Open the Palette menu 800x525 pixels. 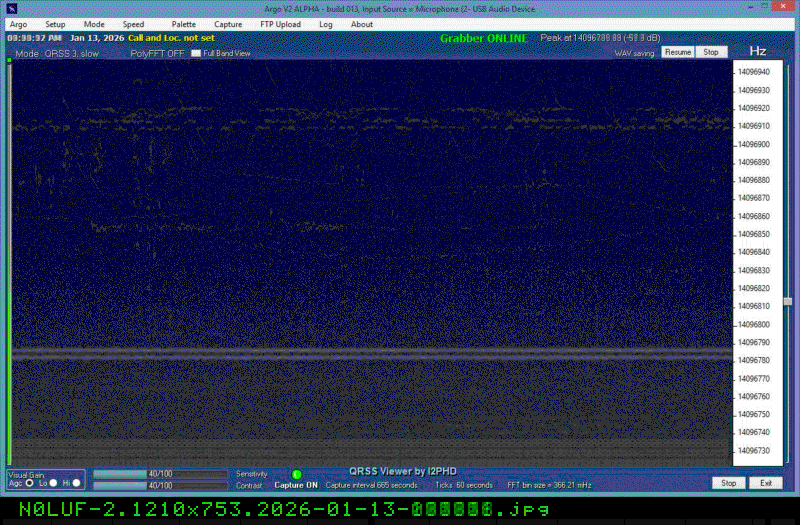click(x=183, y=24)
